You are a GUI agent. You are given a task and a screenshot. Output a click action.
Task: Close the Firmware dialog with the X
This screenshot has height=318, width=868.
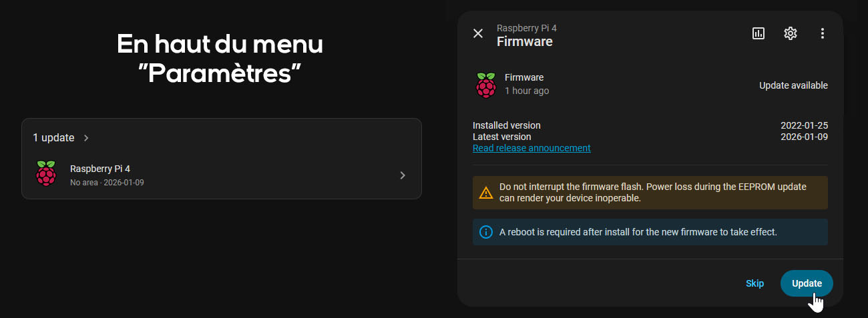click(478, 33)
